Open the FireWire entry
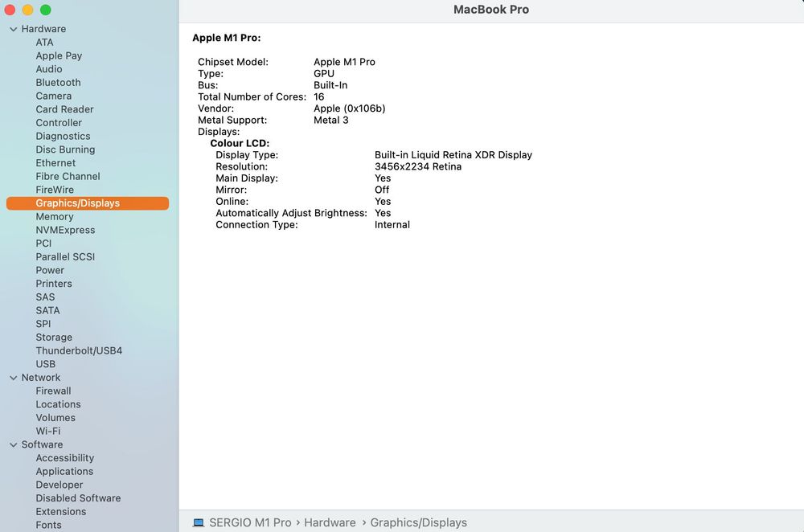This screenshot has width=804, height=532. click(55, 190)
